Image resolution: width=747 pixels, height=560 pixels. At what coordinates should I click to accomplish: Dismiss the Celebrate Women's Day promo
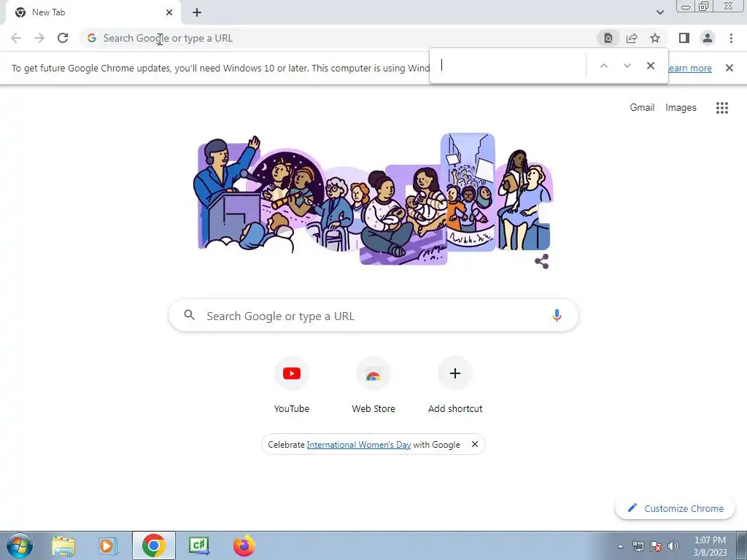tap(474, 444)
